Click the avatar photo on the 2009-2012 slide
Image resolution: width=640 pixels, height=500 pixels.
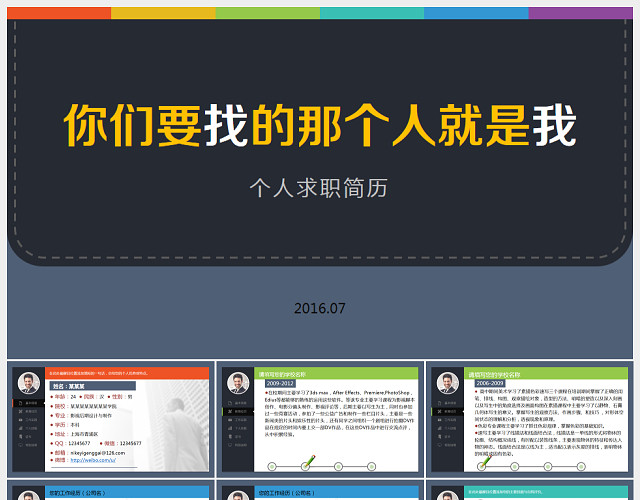pos(238,383)
